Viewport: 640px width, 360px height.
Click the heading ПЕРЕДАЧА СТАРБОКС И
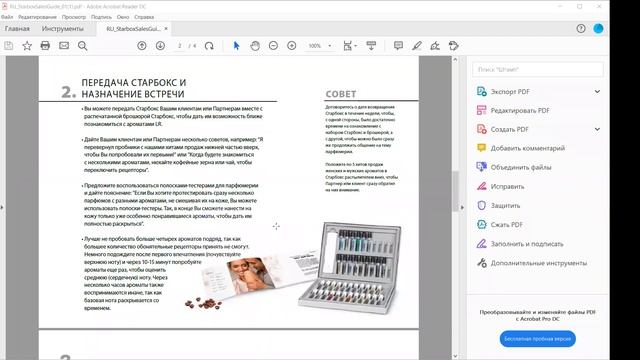pyautogui.click(x=134, y=82)
